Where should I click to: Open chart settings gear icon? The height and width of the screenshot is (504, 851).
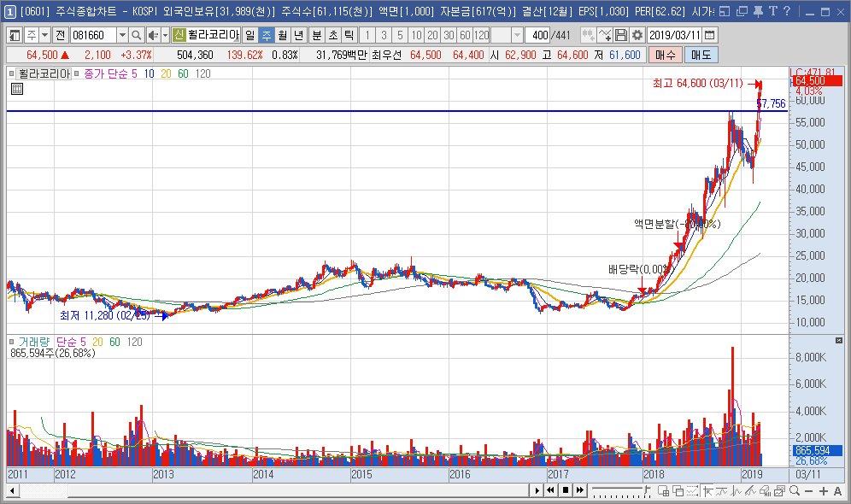[637, 35]
